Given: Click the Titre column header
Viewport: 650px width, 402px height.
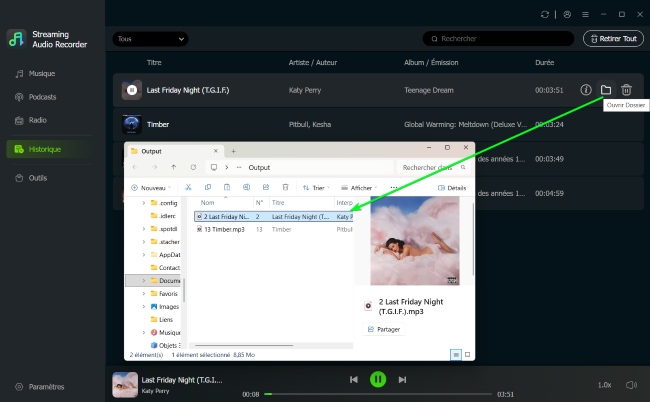Looking at the screenshot, I should click(x=154, y=63).
